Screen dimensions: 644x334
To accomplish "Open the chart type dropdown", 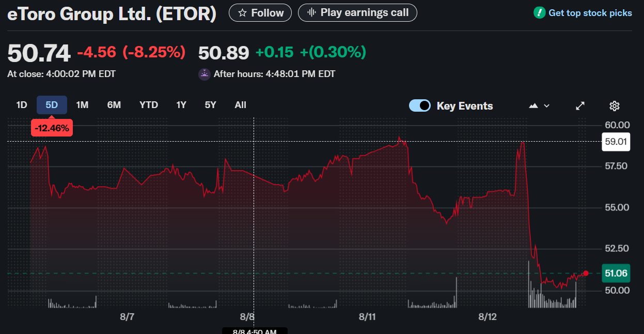I will (539, 106).
